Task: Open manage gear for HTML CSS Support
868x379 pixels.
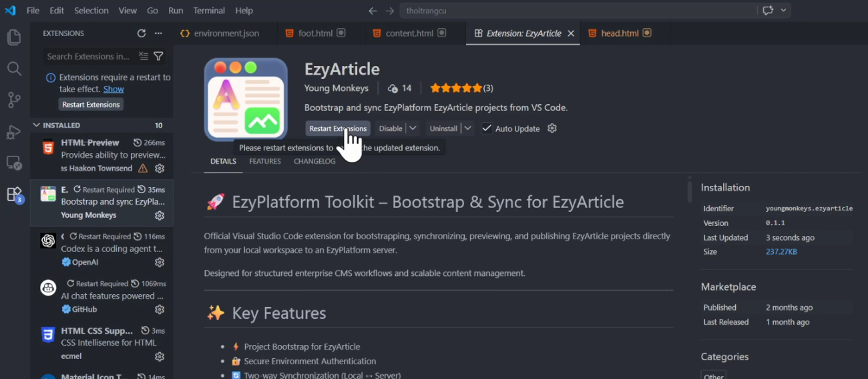Action: pos(160,356)
